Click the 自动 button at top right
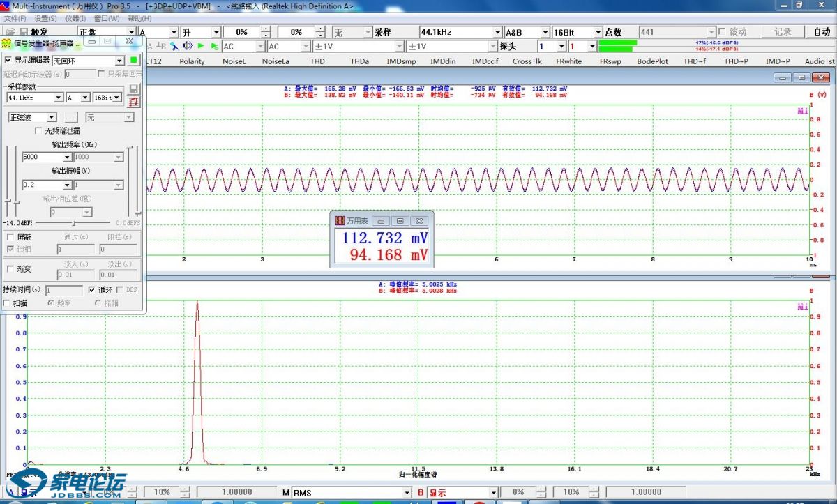The width and height of the screenshot is (837, 504). [x=822, y=32]
